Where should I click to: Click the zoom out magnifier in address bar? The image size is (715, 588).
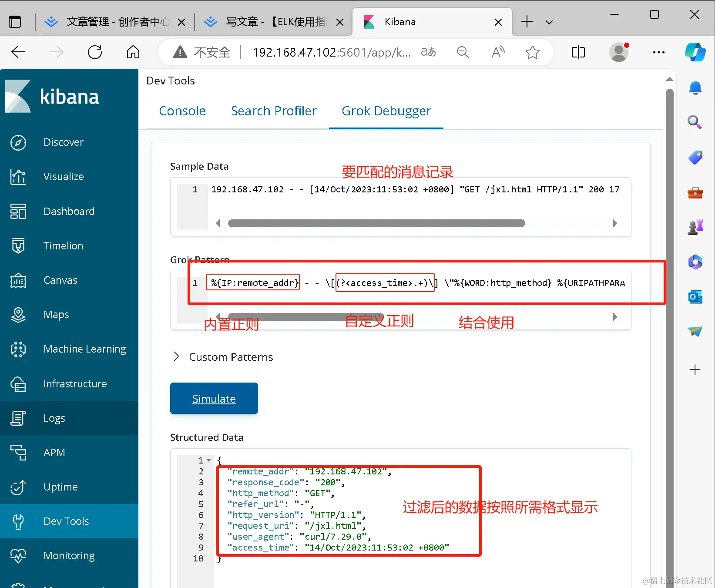463,52
